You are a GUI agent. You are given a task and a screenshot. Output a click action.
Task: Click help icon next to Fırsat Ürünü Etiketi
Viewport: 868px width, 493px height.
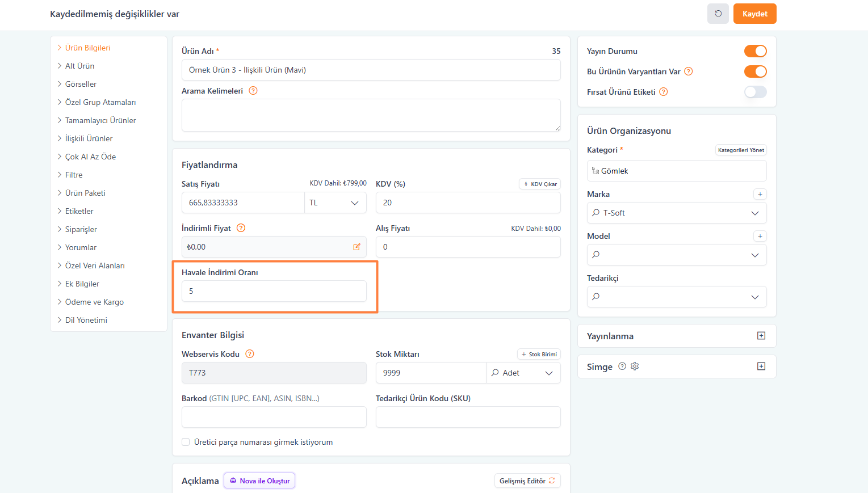663,92
